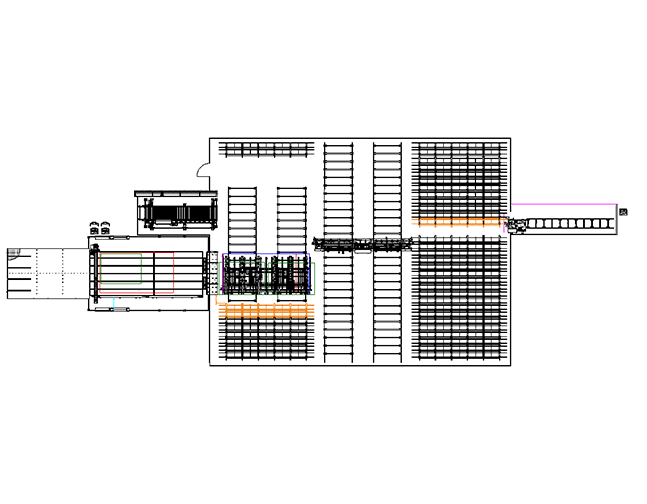The width and height of the screenshot is (647, 504).
Task: Click the machine in small upper room
Action: pyautogui.click(x=180, y=214)
